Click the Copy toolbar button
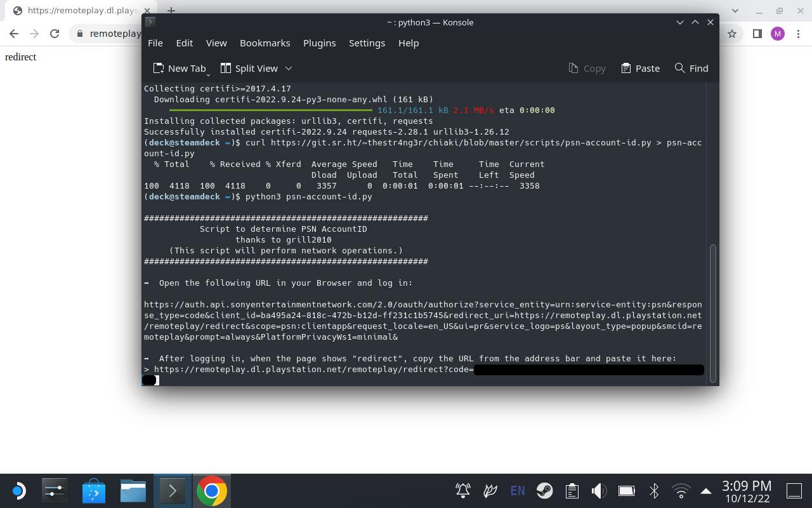 (x=587, y=68)
